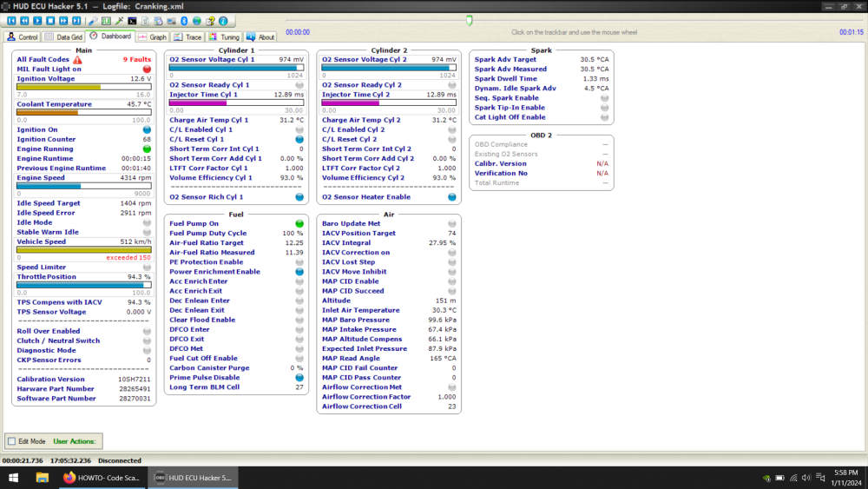Click the Disconnected status in status bar
Viewport: 868px width, 489px height.
coord(120,460)
